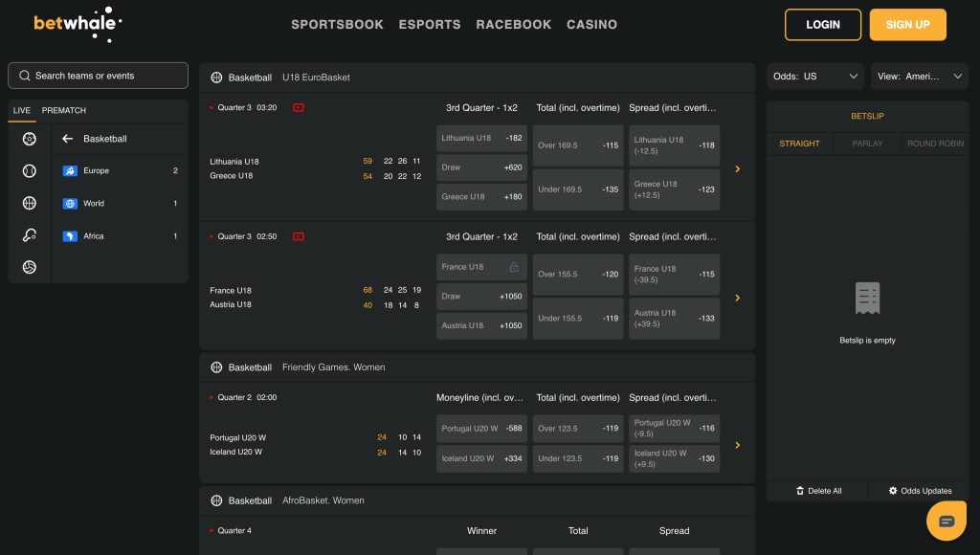Switch to the LIVE tab
The image size is (980, 555).
tap(22, 111)
